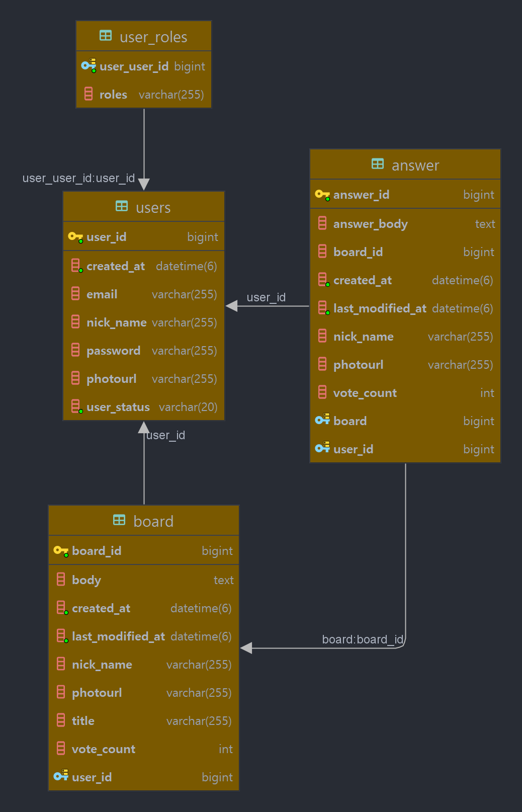Select the roles column name
This screenshot has height=812, width=522.
113,95
